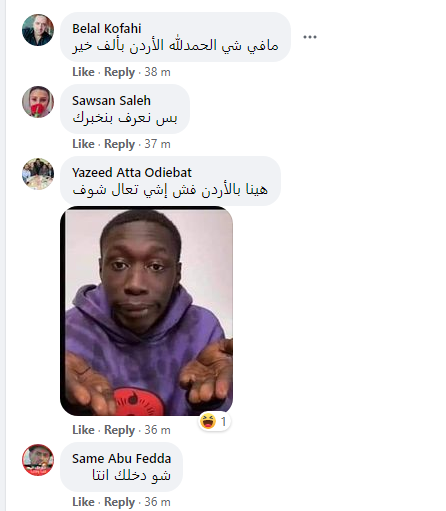Open the Belal Kofahi name link
446x511 pixels.
point(107,29)
